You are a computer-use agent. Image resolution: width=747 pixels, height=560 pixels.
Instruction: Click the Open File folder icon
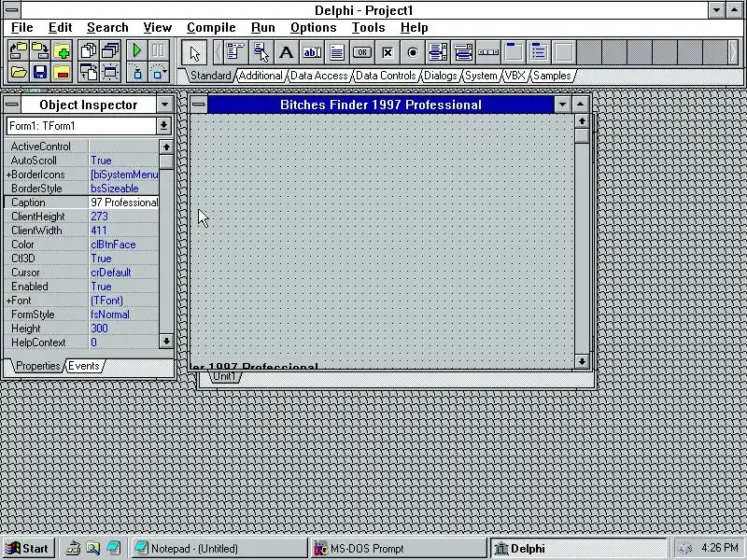18,73
